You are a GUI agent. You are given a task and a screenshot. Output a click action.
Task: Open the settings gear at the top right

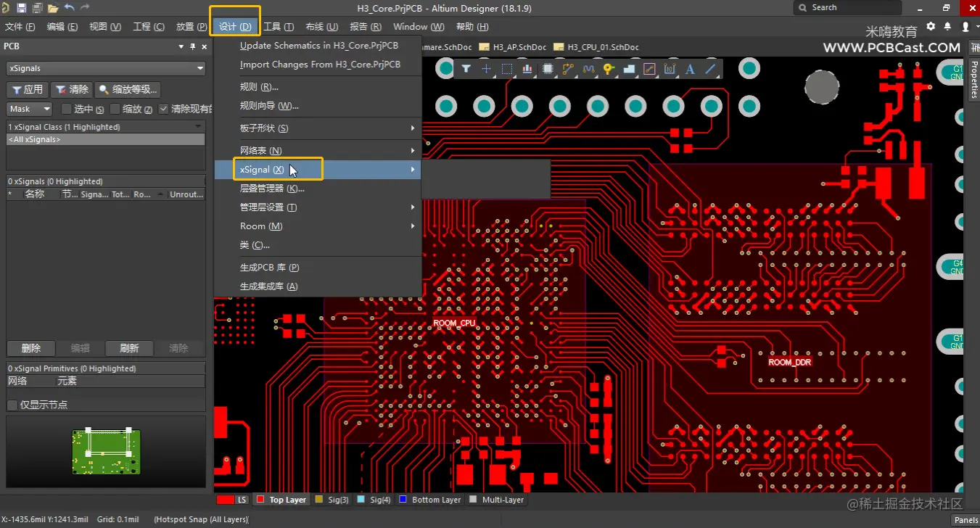click(931, 26)
